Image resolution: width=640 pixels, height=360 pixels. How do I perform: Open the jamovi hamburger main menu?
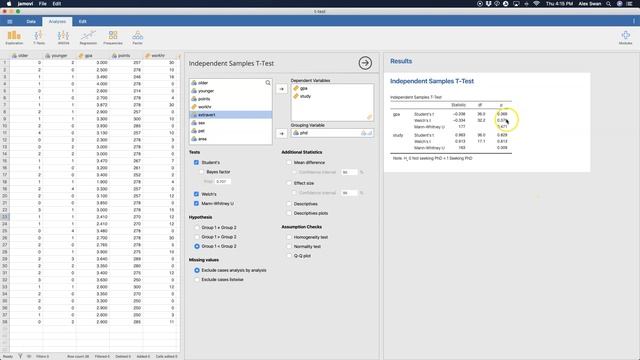tap(10, 22)
